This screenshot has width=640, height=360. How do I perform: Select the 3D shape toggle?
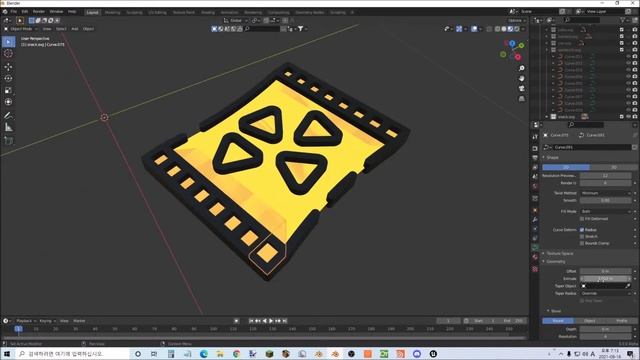tap(613, 167)
